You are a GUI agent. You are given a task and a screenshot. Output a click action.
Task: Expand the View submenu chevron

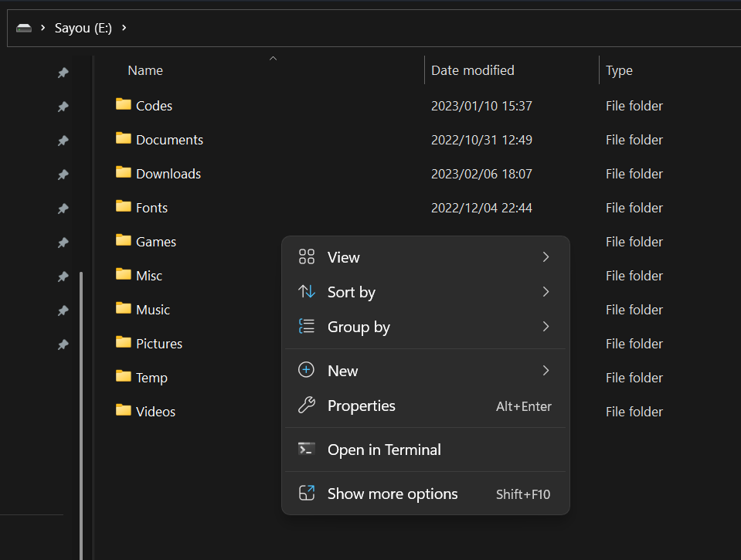pos(546,256)
